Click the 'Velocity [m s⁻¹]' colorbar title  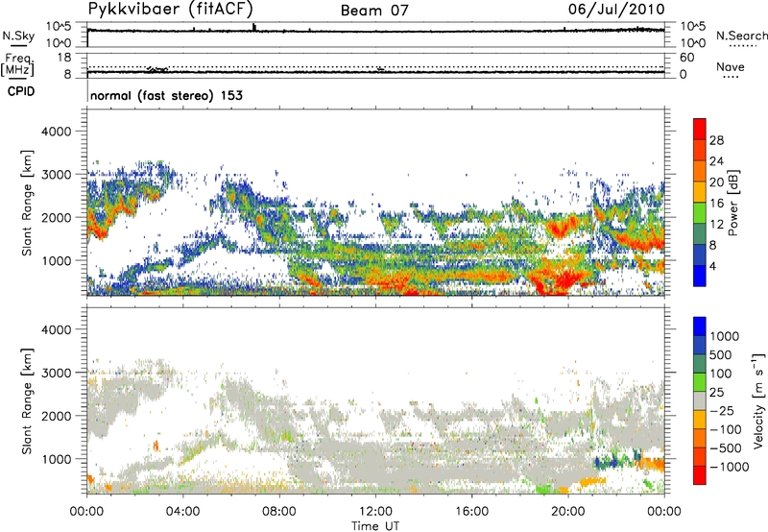point(758,400)
